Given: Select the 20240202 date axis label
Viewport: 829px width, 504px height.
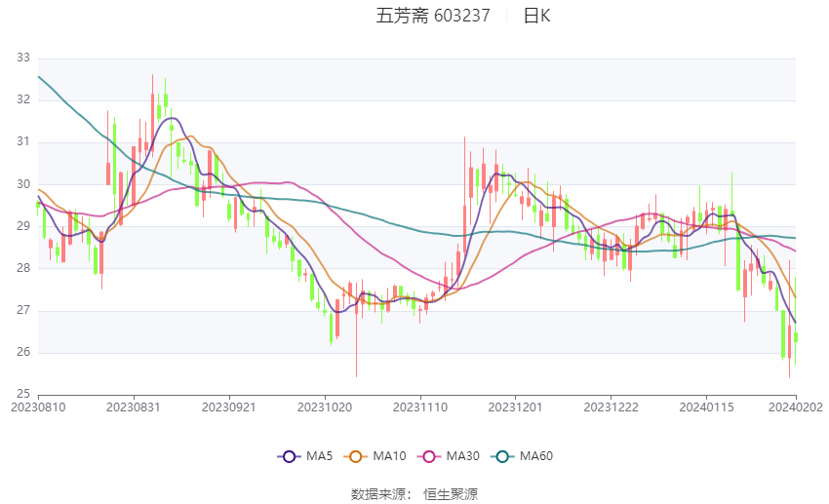Looking at the screenshot, I should click(796, 407).
